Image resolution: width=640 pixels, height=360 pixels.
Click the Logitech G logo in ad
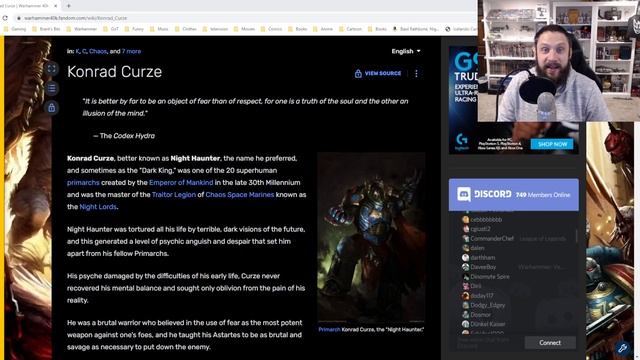click(x=462, y=141)
